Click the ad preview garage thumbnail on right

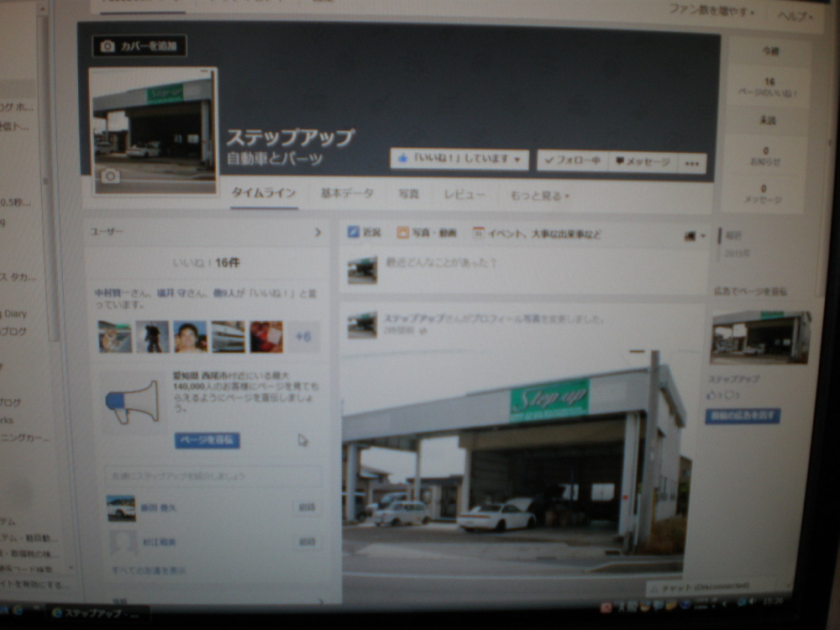[761, 338]
